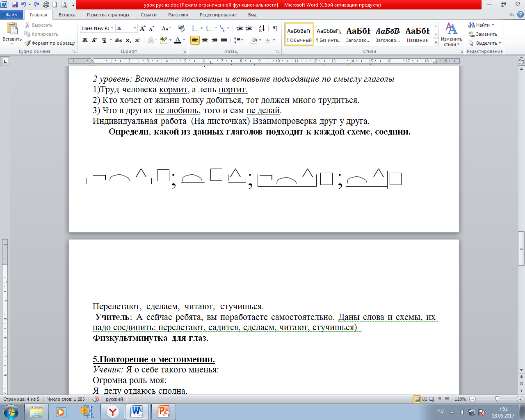
Task: Click the zoom slider in the status bar
Action: click(497, 399)
